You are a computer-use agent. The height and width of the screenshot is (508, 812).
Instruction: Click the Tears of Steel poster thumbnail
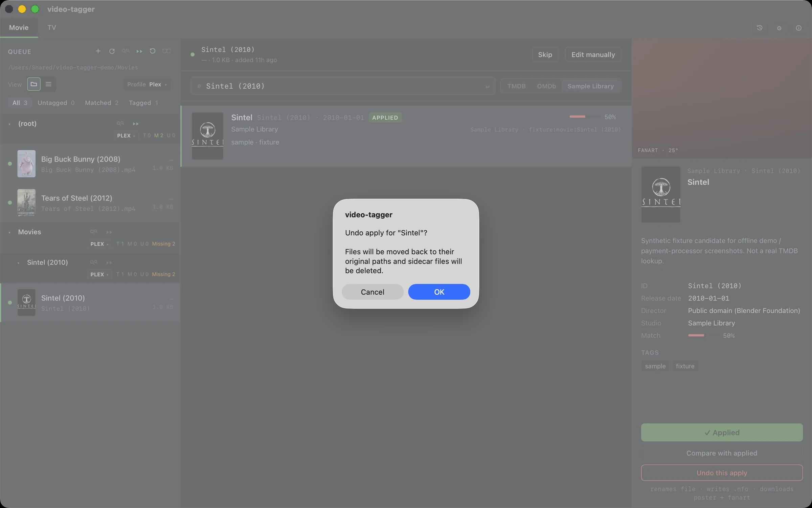pyautogui.click(x=26, y=203)
